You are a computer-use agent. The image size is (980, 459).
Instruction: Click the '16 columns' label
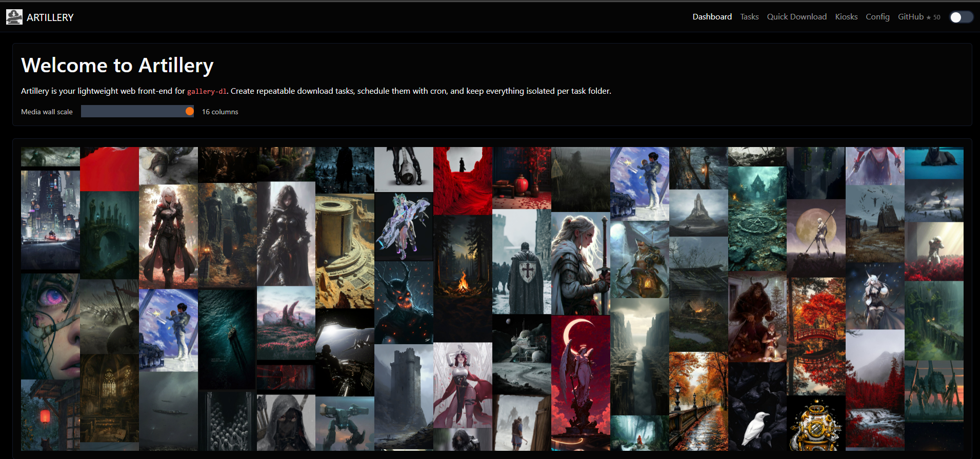[220, 112]
